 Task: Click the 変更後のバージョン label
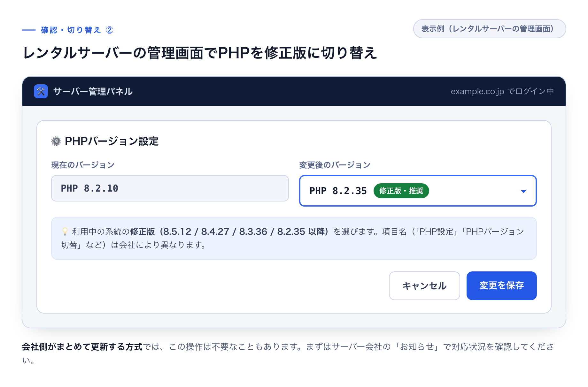(335, 165)
